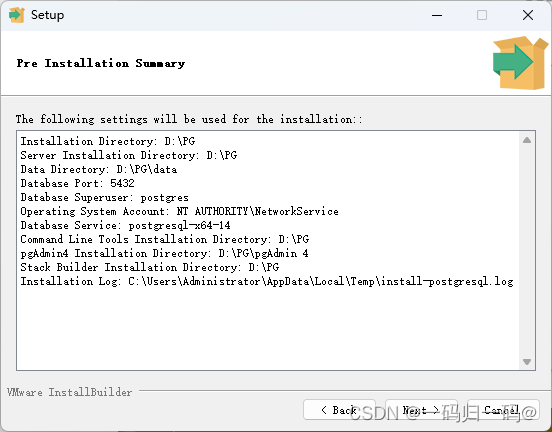Click the pgAdmin4 Installation Directory line
The height and width of the screenshot is (432, 552).
point(165,253)
